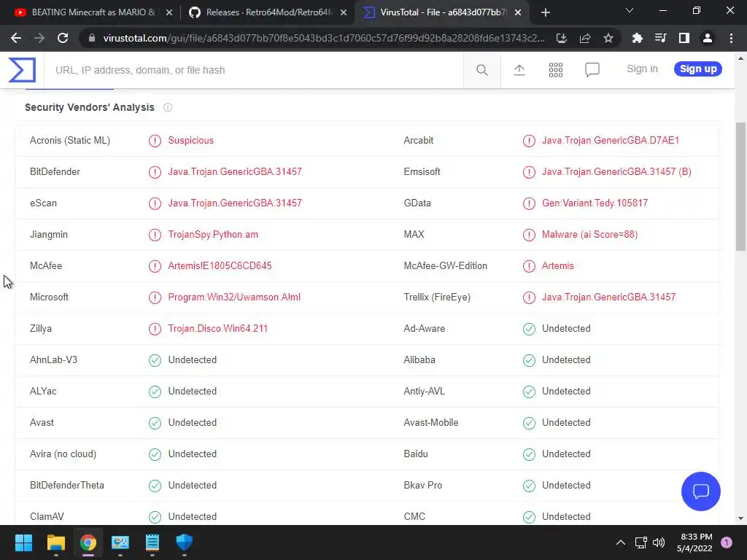The height and width of the screenshot is (560, 747).
Task: Open the comments speech bubble icon
Action: point(592,70)
